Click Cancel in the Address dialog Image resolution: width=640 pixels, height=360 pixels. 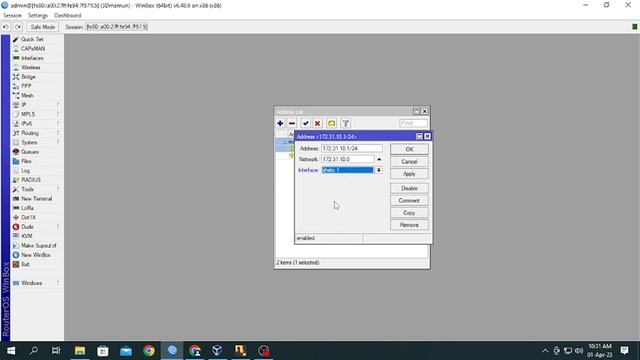click(409, 162)
